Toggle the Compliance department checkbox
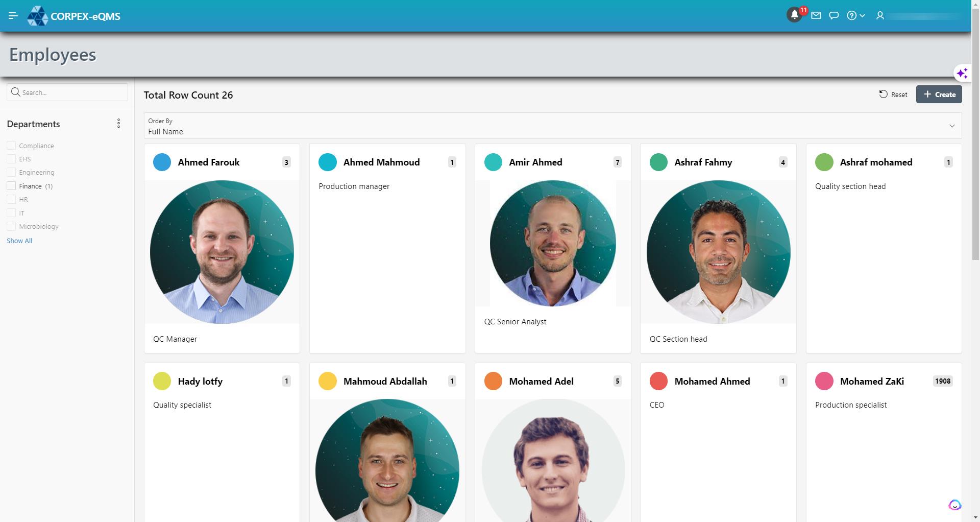 11,146
